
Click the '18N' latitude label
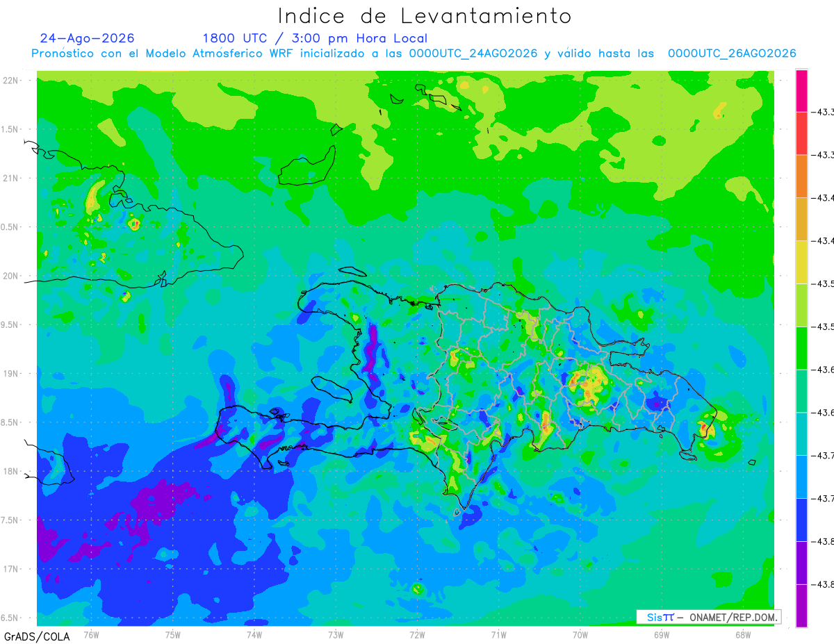12,471
